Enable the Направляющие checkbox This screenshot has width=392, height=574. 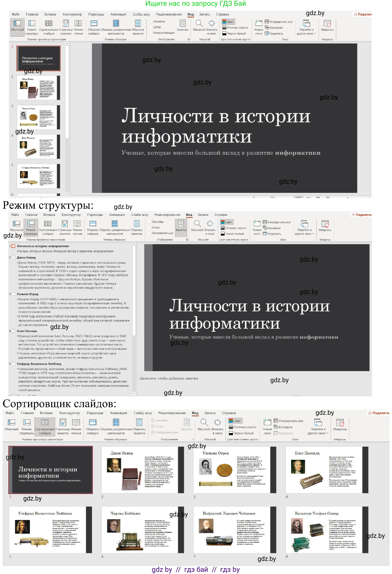pyautogui.click(x=151, y=32)
